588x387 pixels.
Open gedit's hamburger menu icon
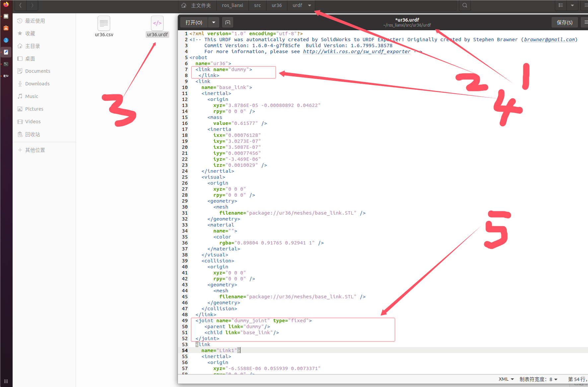[585, 22]
